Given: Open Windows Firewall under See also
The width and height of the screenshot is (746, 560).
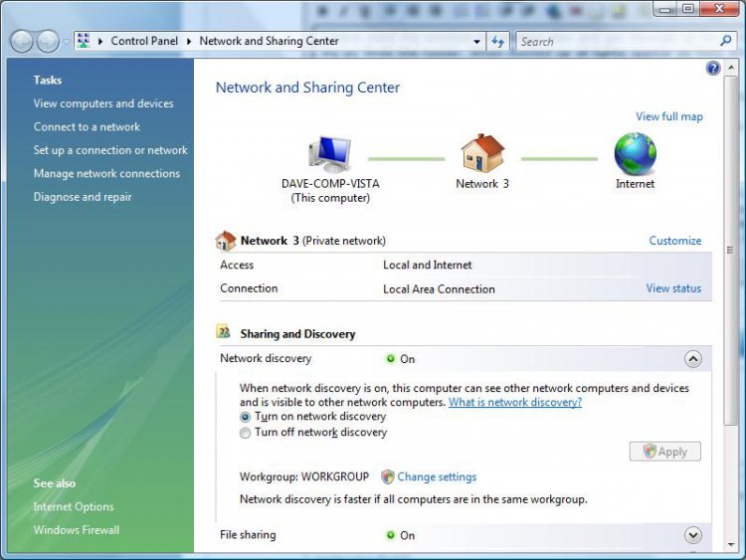Looking at the screenshot, I should pos(77,530).
